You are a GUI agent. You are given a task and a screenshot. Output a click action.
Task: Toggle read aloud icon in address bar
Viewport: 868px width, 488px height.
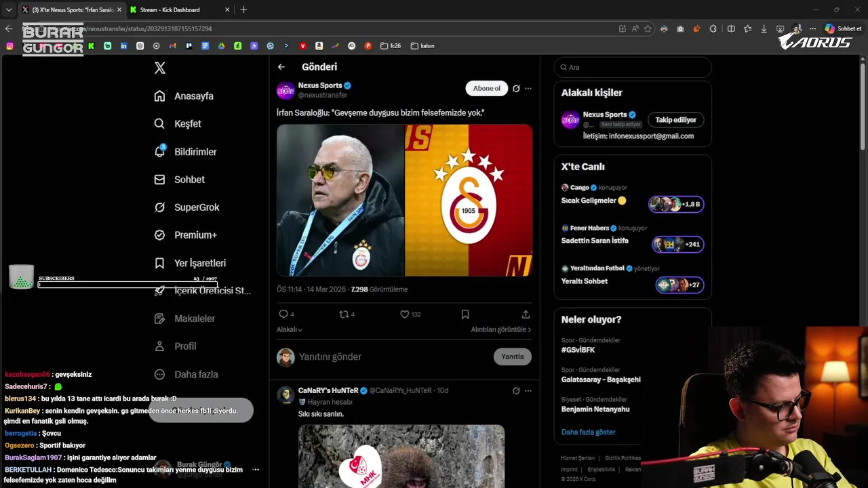(x=635, y=28)
